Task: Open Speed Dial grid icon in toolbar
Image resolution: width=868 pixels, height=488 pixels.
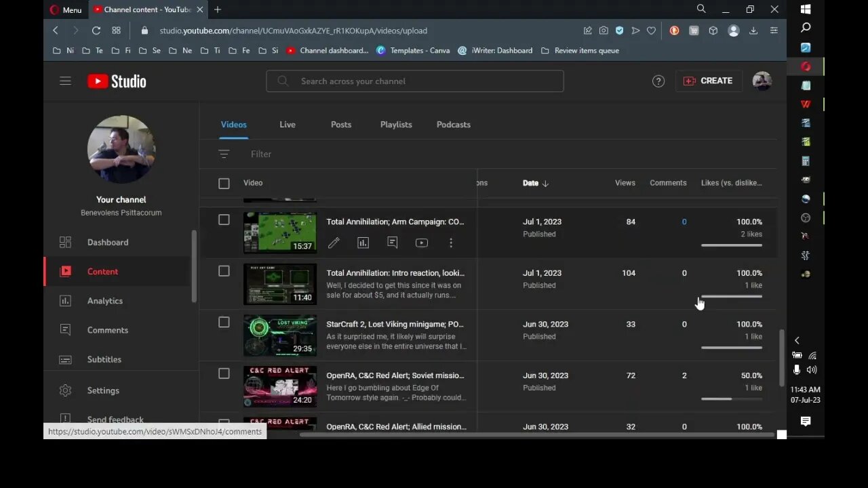Action: 117,30
